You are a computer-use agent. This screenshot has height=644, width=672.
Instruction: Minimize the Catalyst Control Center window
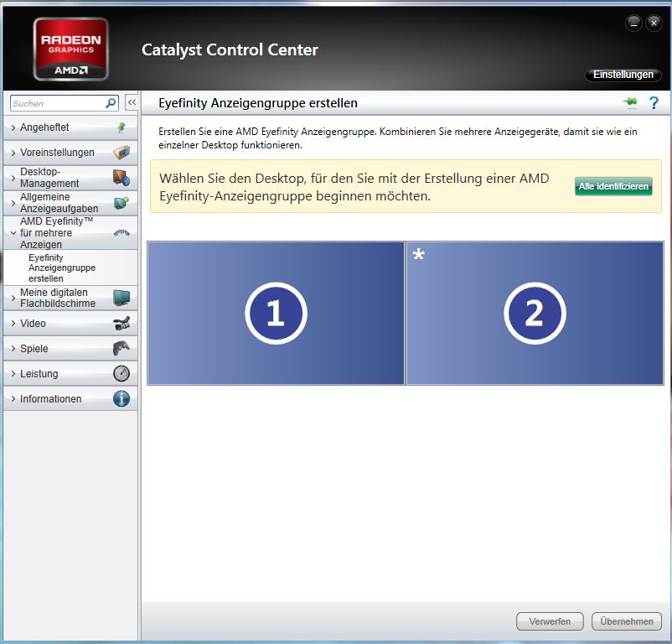tap(633, 23)
